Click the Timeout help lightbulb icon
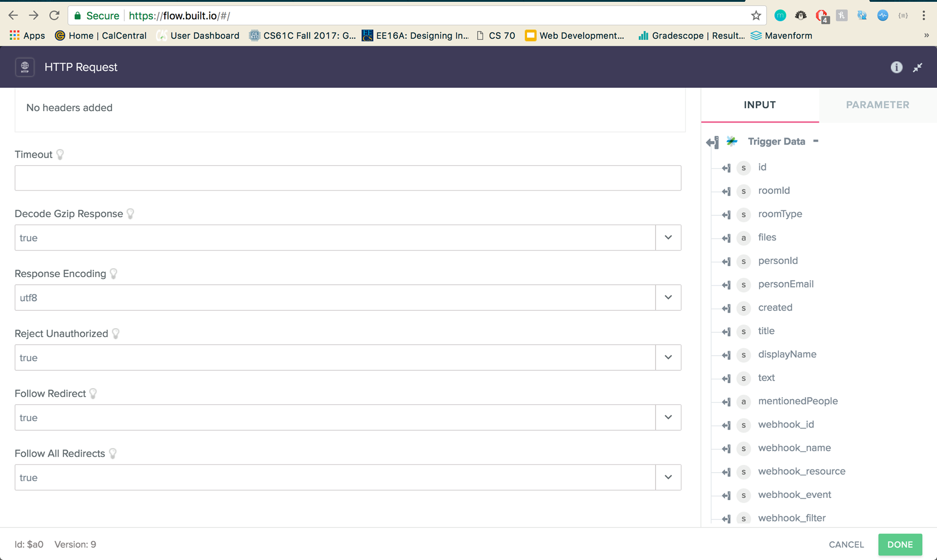 (60, 155)
